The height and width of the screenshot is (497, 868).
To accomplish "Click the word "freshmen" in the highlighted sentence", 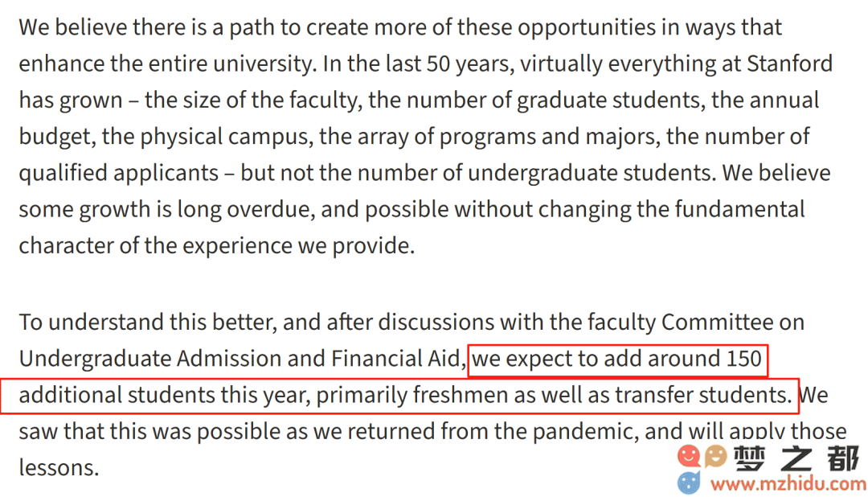I will pos(460,395).
